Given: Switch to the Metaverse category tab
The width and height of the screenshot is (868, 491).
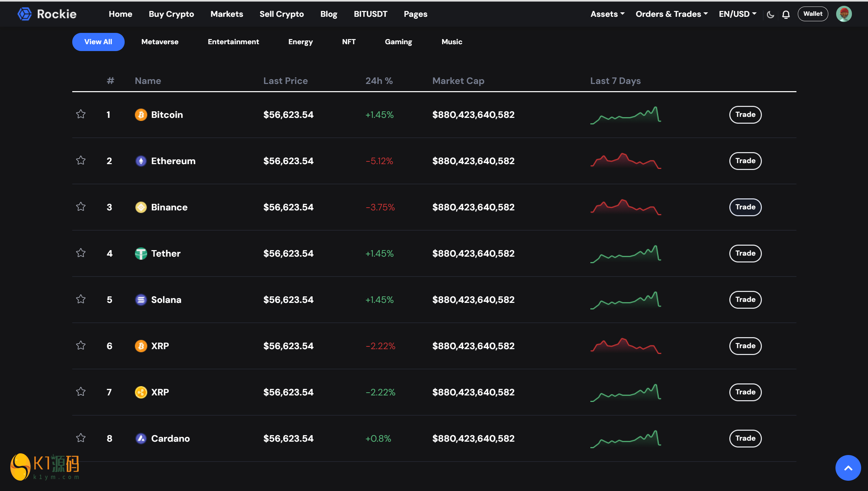Looking at the screenshot, I should tap(160, 42).
